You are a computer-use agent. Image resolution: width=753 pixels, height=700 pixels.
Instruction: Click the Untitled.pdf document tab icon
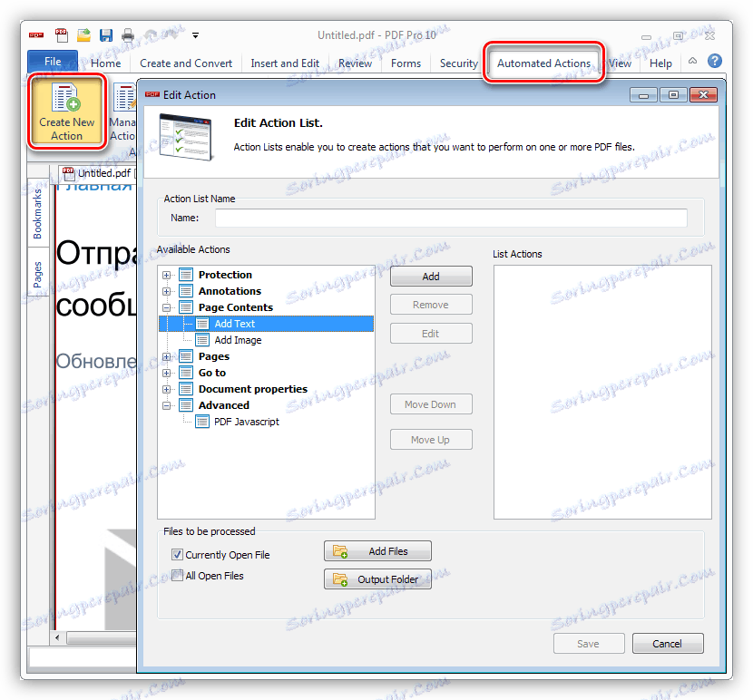click(x=69, y=173)
